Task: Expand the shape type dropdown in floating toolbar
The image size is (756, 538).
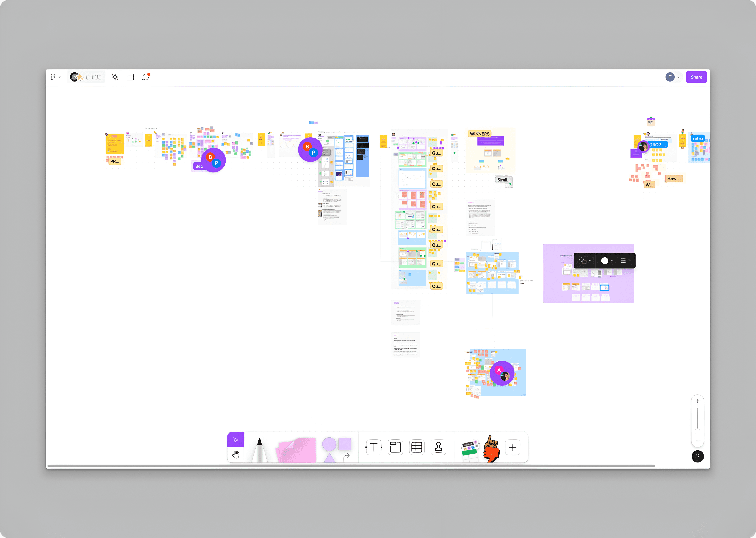Action: (585, 261)
